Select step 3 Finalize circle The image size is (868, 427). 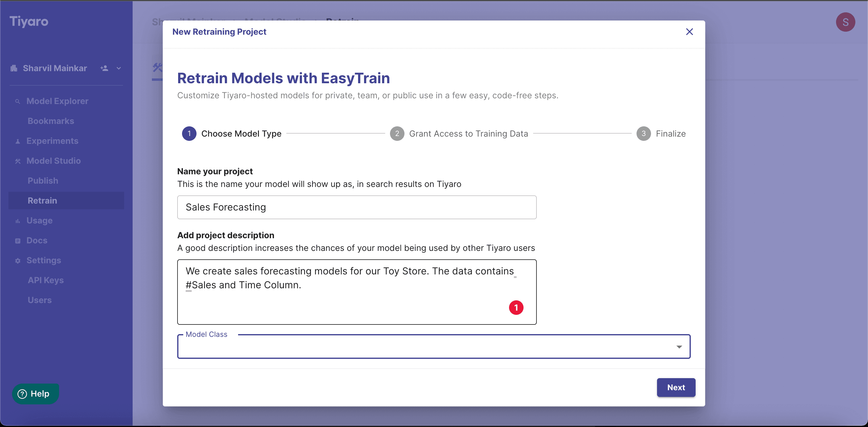click(x=643, y=134)
